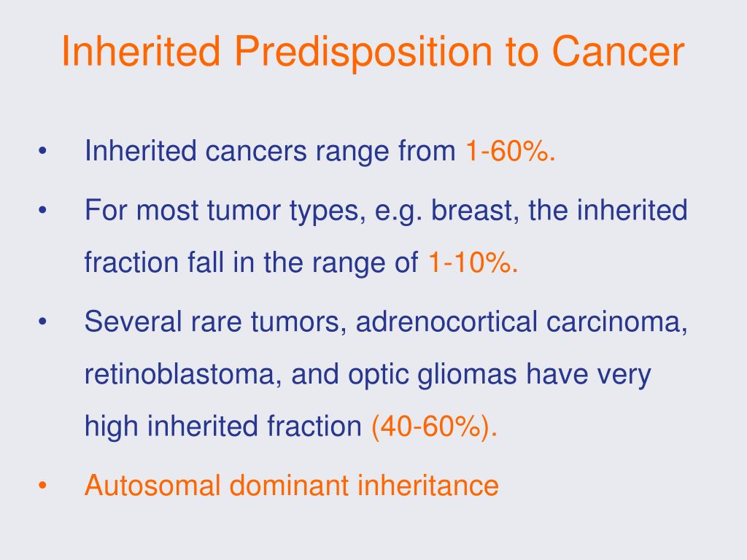
Task: Click the phrase Several rare tumors
Action: point(215,322)
